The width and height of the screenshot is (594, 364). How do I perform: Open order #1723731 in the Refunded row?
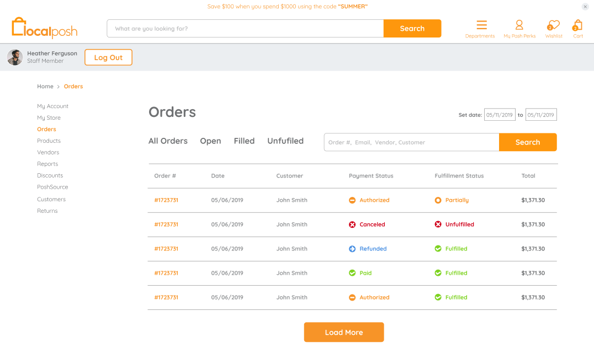(x=166, y=249)
